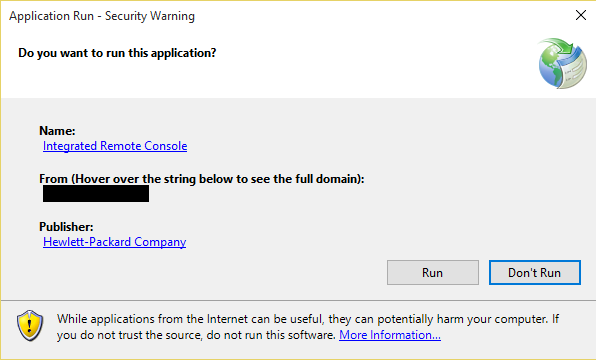Screen dimensions: 596x360
Task: Click the Run button
Action: [433, 273]
